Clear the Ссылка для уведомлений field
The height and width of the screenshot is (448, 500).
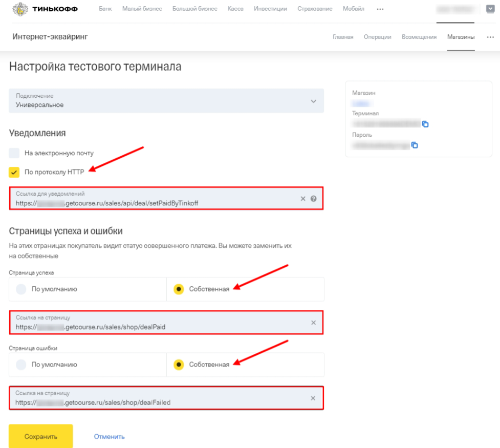303,199
